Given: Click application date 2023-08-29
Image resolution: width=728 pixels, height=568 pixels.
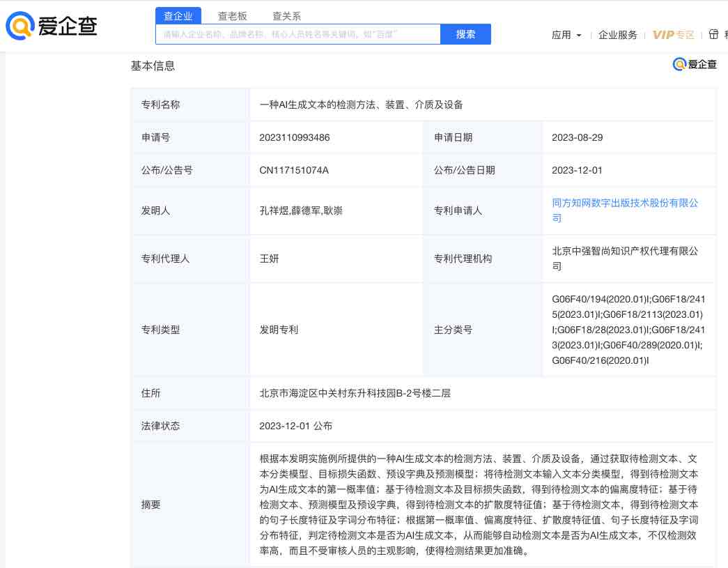Looking at the screenshot, I should [577, 137].
